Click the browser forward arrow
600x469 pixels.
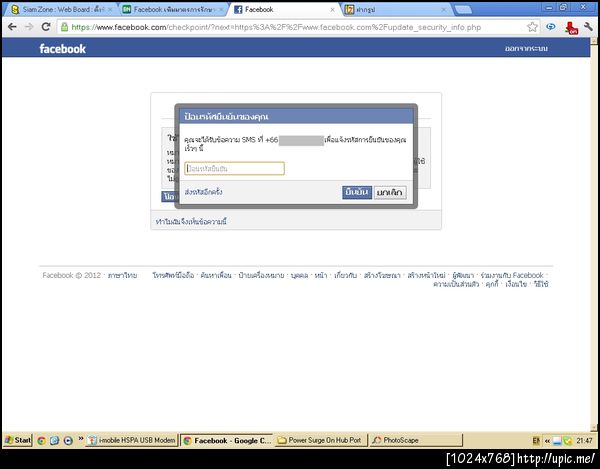(29, 27)
